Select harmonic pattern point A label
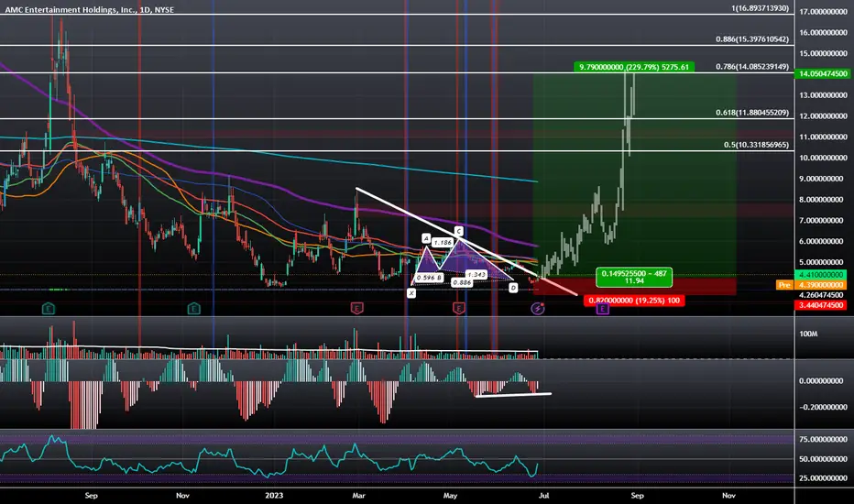 click(426, 238)
